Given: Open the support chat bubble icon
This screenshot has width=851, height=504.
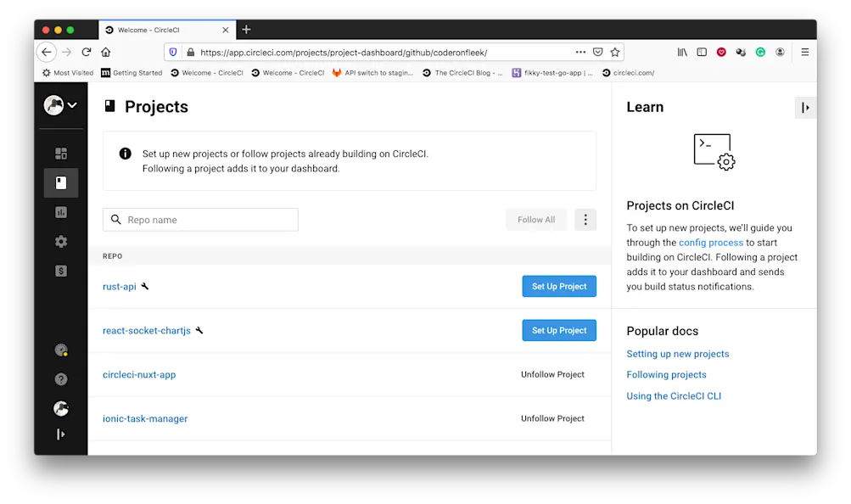Looking at the screenshot, I should click(x=60, y=408).
